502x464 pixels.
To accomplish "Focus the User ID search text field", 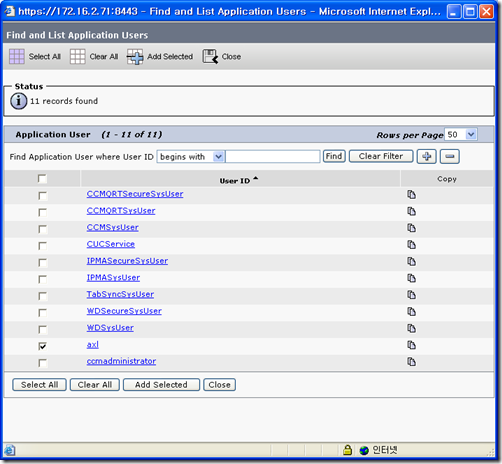I will tap(273, 157).
